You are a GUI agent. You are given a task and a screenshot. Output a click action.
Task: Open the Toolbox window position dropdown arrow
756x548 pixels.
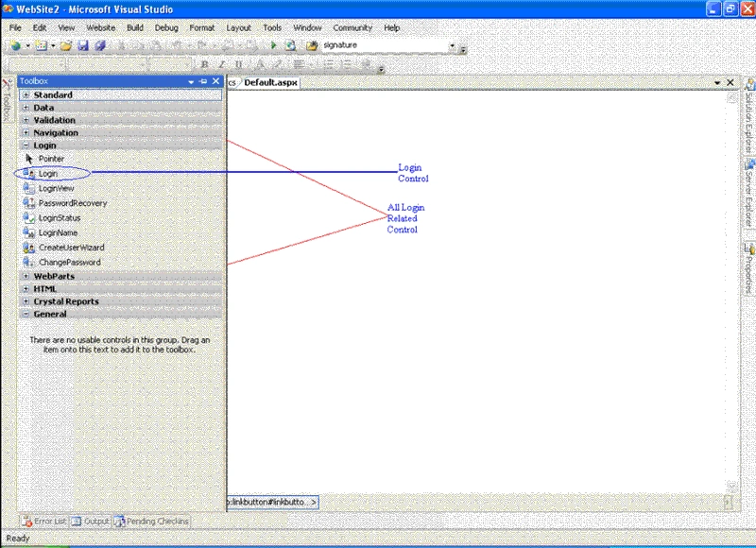click(191, 82)
